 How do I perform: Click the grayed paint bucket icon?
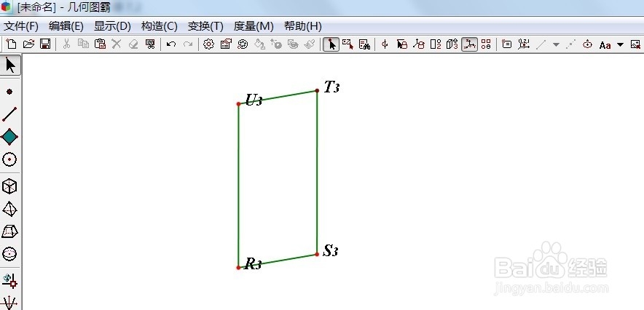pyautogui.click(x=259, y=44)
